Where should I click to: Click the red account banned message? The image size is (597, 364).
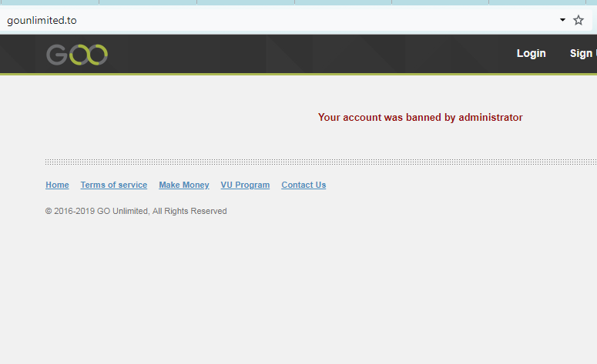tap(420, 118)
